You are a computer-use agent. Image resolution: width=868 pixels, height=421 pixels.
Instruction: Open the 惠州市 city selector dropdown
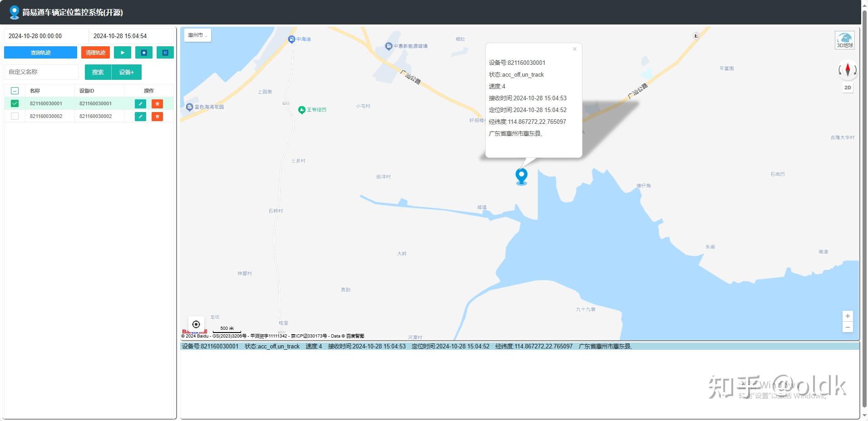(x=197, y=35)
